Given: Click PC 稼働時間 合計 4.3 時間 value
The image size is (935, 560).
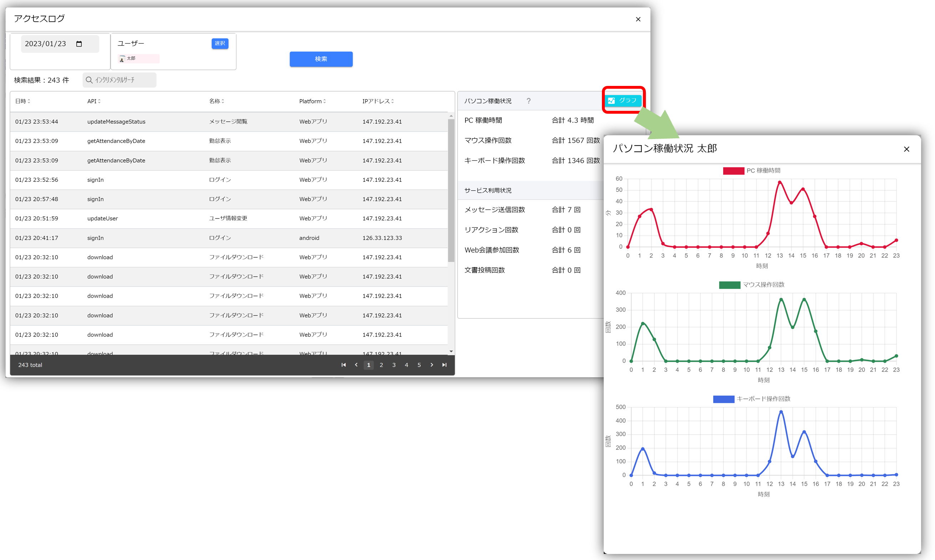Looking at the screenshot, I should point(573,120).
